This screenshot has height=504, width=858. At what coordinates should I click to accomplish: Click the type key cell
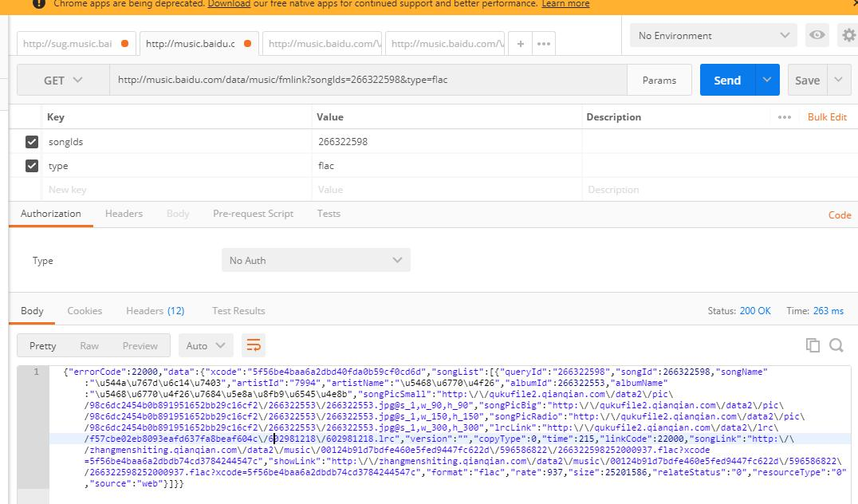(176, 166)
